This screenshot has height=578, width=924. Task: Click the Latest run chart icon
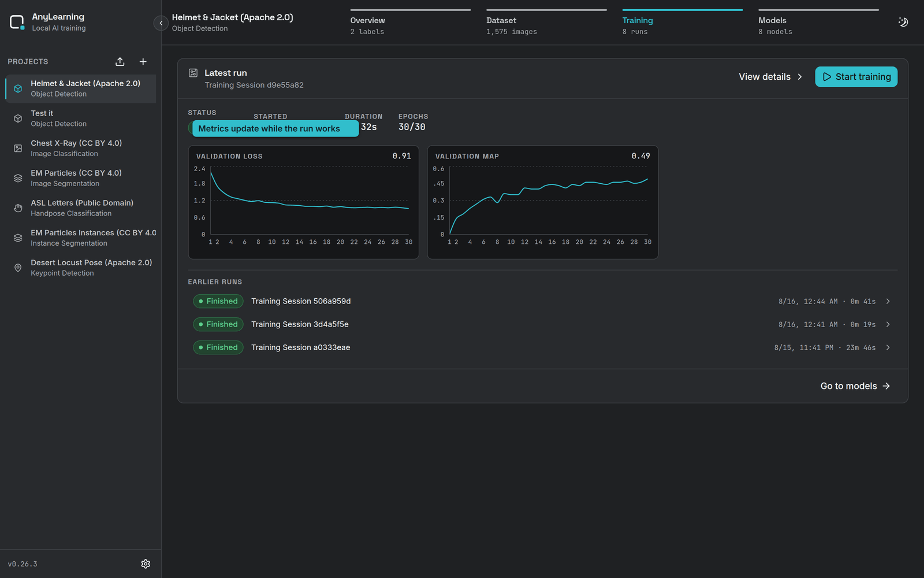193,73
